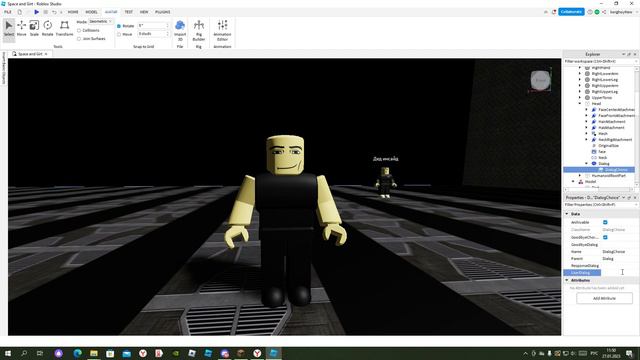Activate the Move tool
Viewport: 640px width, 360px height.
(x=21, y=29)
